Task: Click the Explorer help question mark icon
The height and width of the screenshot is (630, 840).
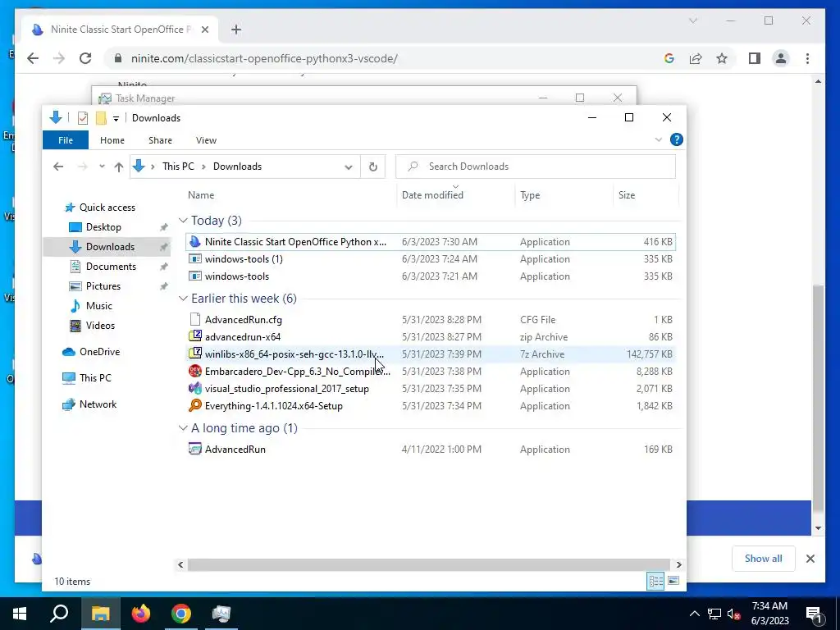Action: click(x=677, y=139)
